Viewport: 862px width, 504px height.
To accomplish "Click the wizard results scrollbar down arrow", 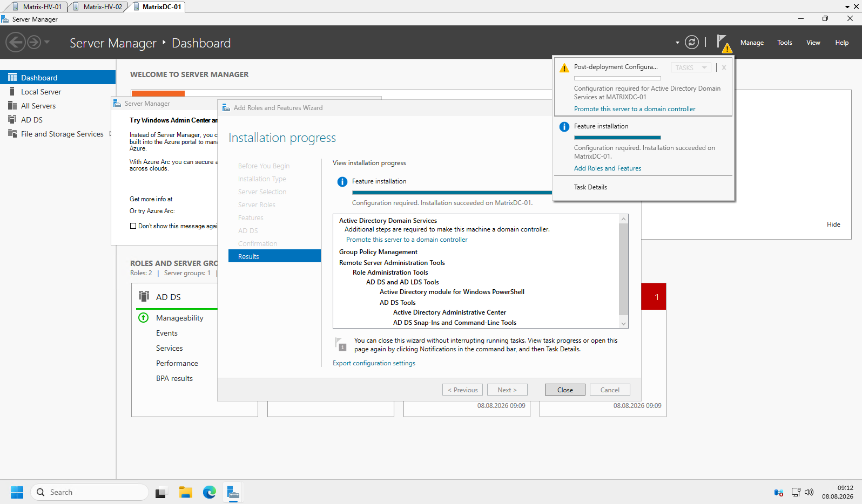I will (623, 324).
